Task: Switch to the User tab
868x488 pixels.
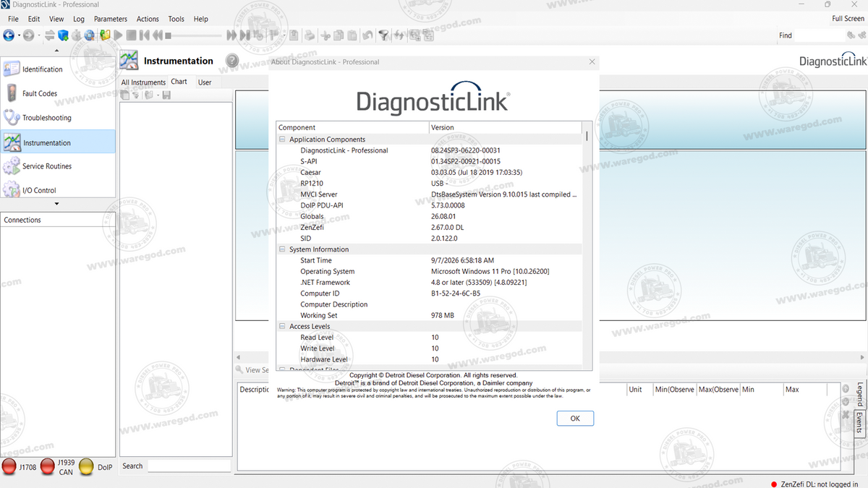Action: pos(205,82)
